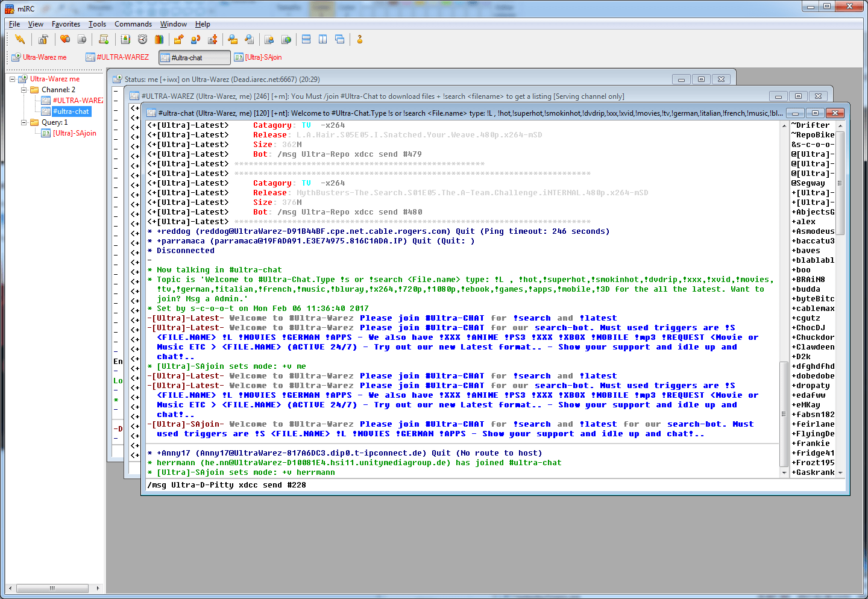This screenshot has width=868, height=599.
Task: Open the Help menu
Action: point(203,24)
